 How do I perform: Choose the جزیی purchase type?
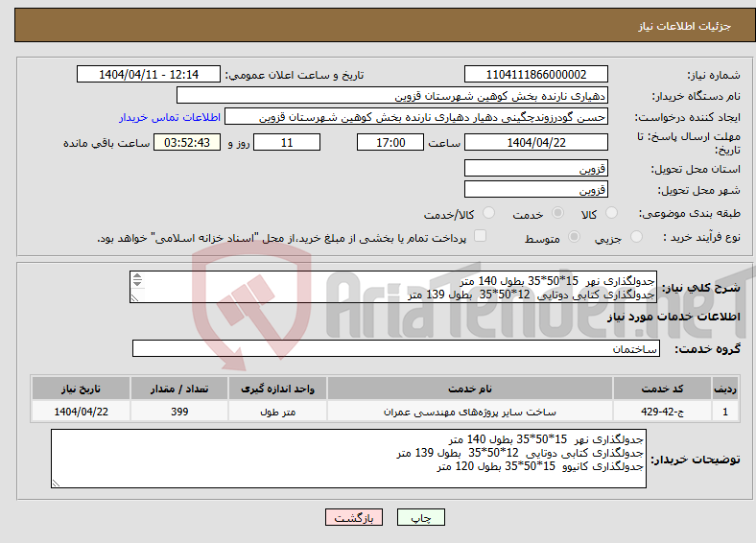click(x=636, y=236)
